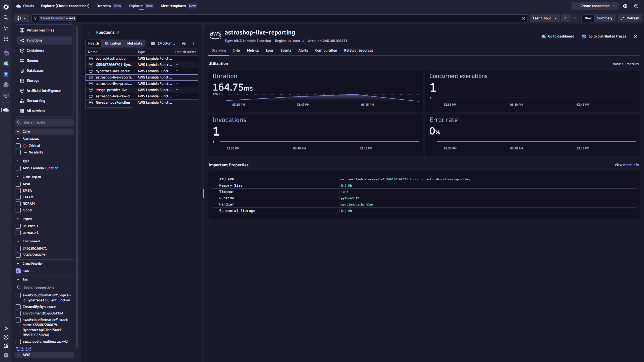Screen dimensions: 644x362
Task: Open search from the left rail
Action: (x=6, y=18)
